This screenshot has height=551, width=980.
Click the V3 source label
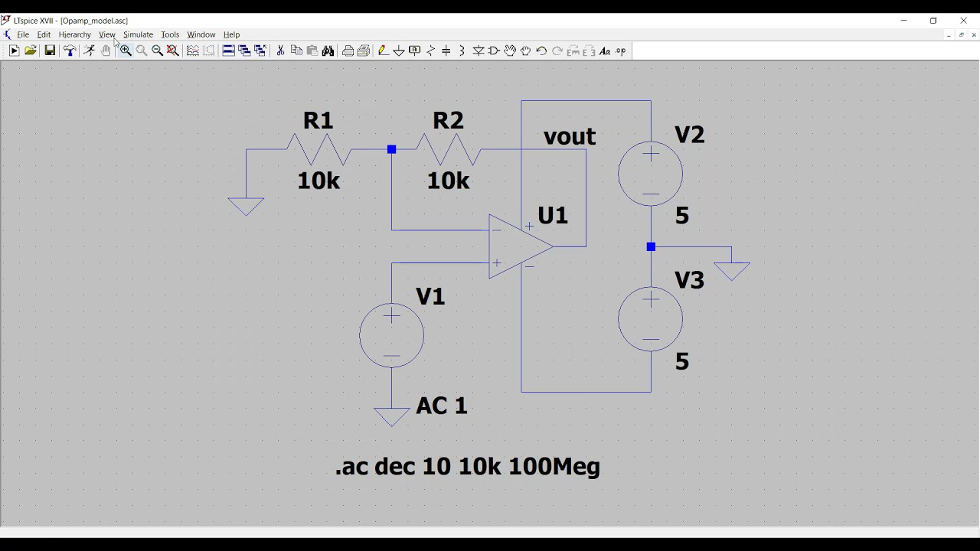[689, 280]
